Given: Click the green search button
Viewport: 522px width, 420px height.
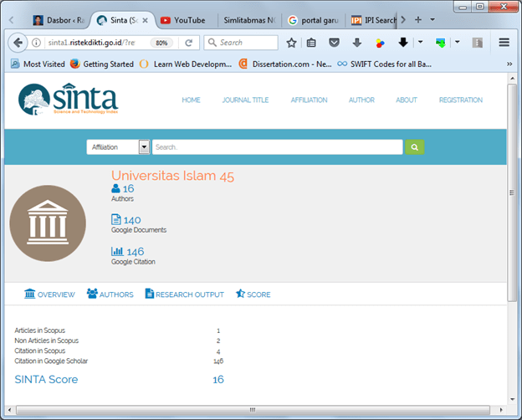Looking at the screenshot, I should click(x=414, y=146).
